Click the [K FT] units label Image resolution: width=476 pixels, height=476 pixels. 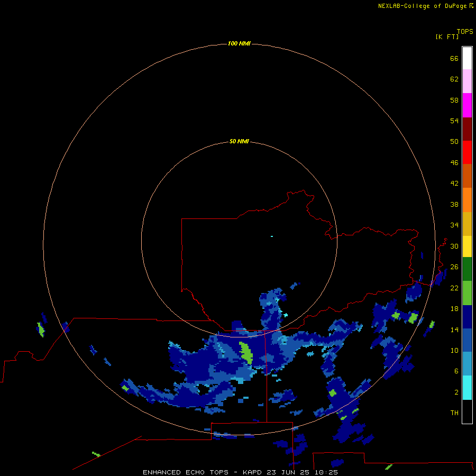click(447, 37)
